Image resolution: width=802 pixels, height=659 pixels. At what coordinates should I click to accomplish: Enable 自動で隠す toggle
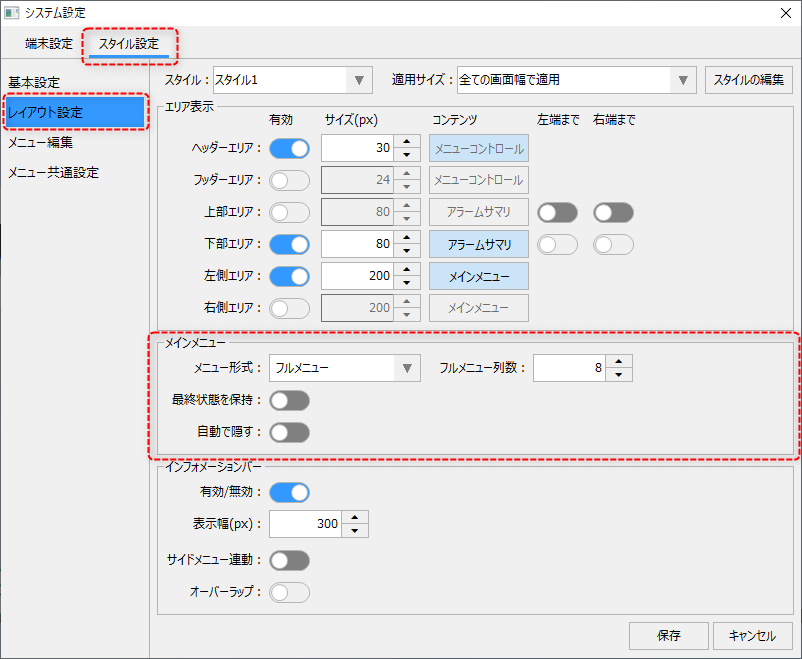pyautogui.click(x=289, y=432)
